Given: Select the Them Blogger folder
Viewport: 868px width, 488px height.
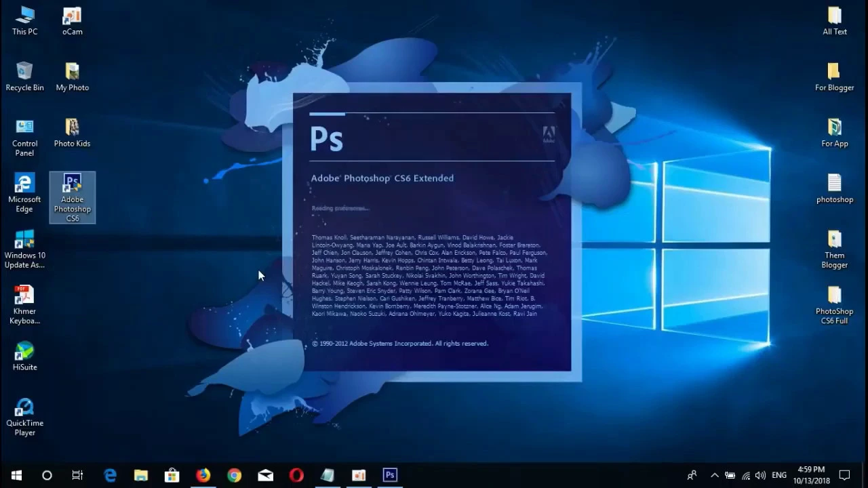Looking at the screenshot, I should (x=835, y=249).
